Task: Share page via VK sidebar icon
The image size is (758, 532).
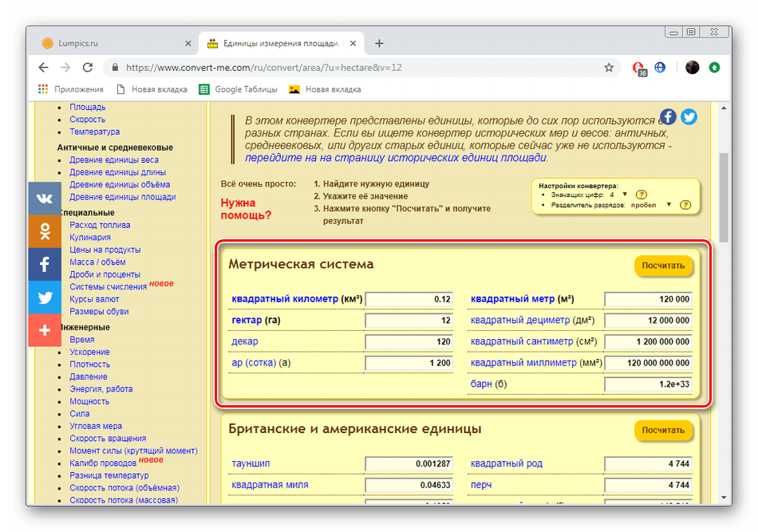Action: [x=45, y=199]
